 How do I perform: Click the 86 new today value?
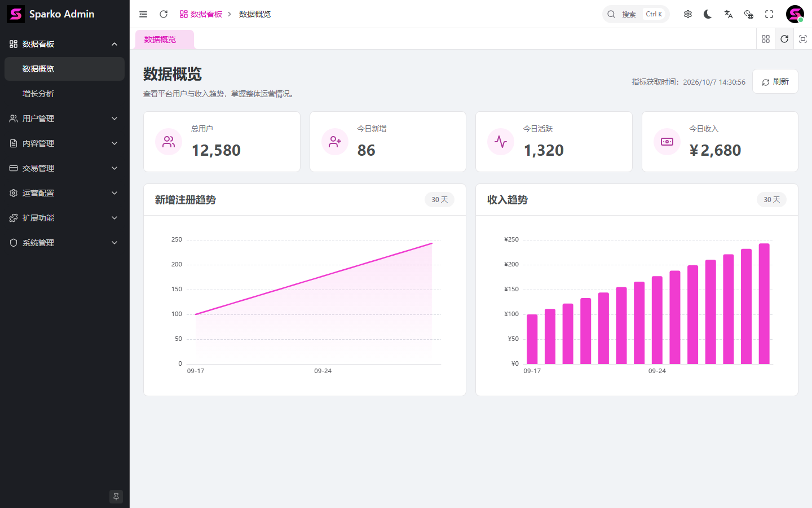click(x=367, y=150)
